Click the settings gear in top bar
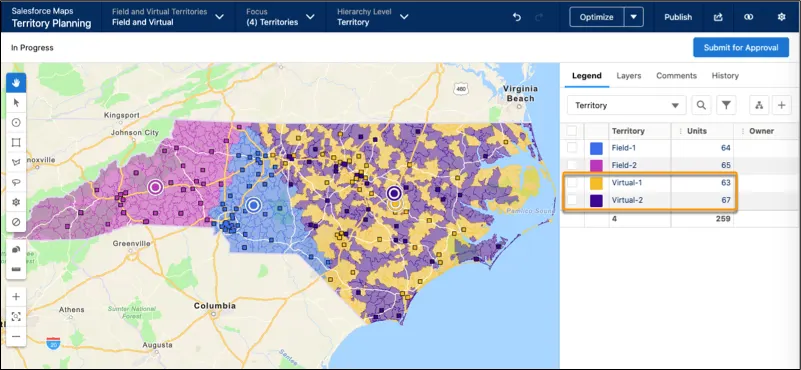The height and width of the screenshot is (370, 801). click(x=781, y=17)
